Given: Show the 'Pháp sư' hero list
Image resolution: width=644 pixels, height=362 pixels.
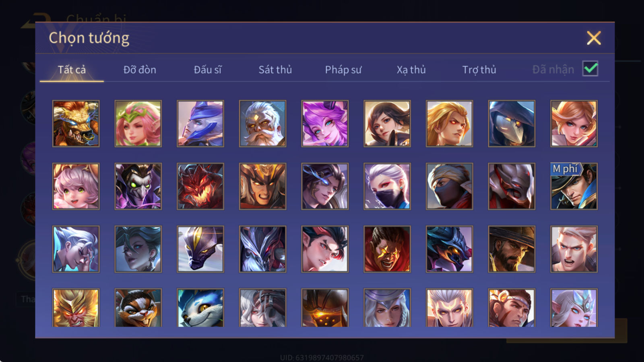Looking at the screenshot, I should click(x=343, y=70).
